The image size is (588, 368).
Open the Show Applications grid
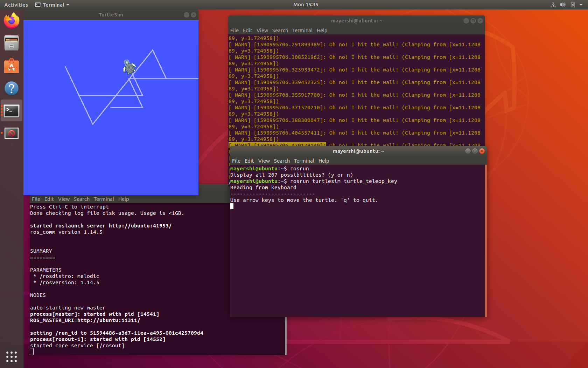pyautogui.click(x=12, y=356)
